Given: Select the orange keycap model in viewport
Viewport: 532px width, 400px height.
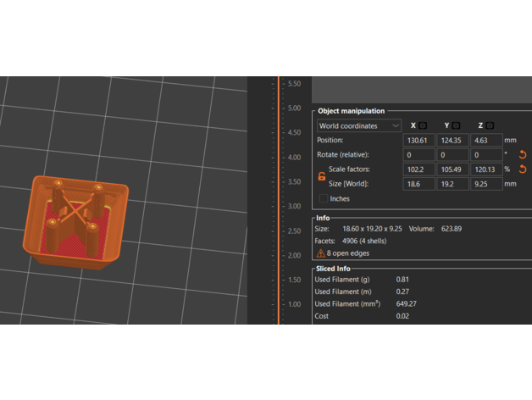Looking at the screenshot, I should point(80,220).
